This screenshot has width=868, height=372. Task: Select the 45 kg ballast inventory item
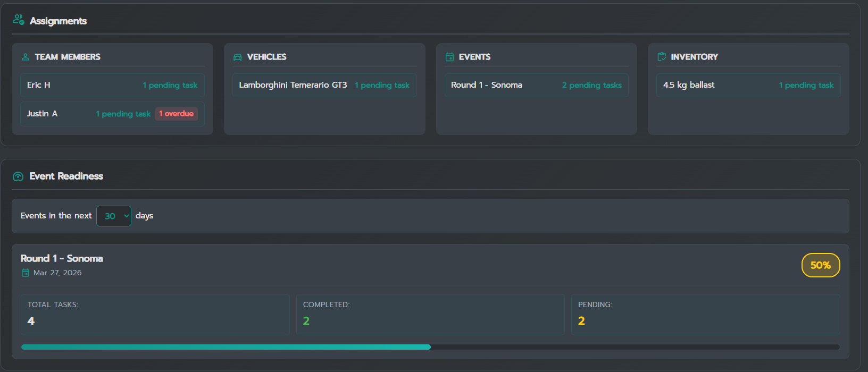pyautogui.click(x=748, y=85)
